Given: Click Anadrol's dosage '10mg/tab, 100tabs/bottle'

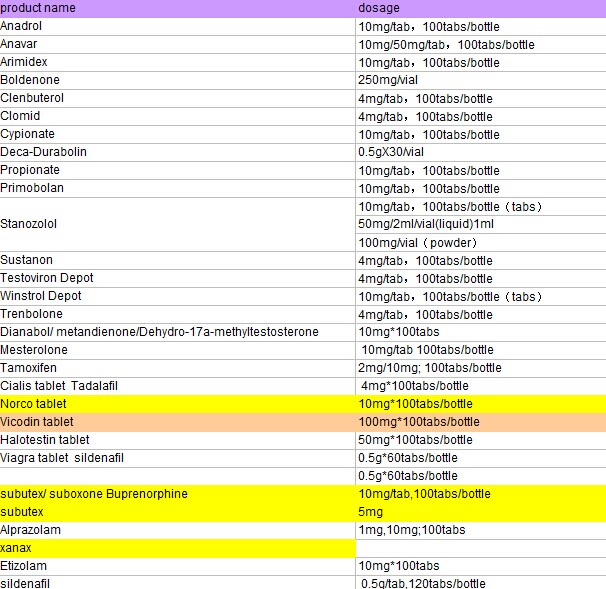Looking at the screenshot, I should pos(481,27).
